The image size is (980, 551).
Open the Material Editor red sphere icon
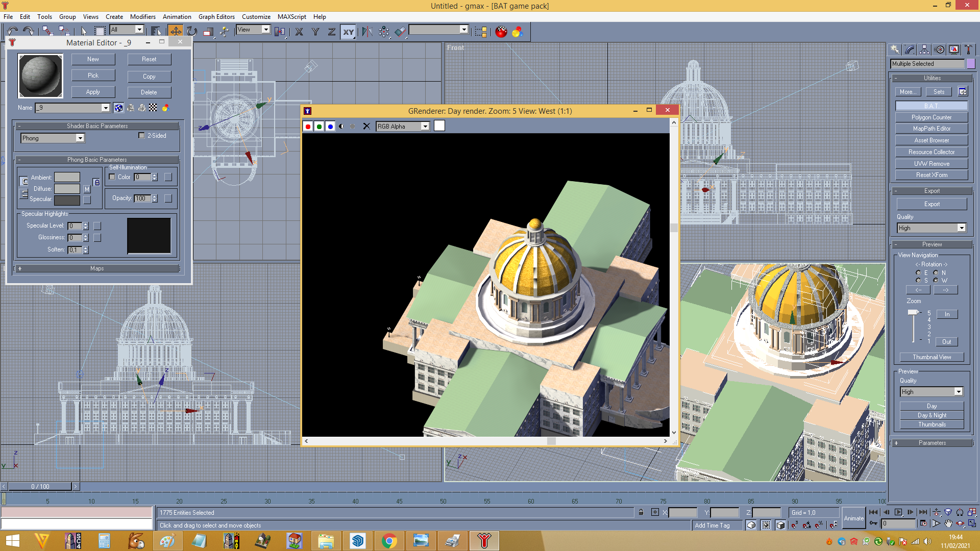[x=501, y=32]
